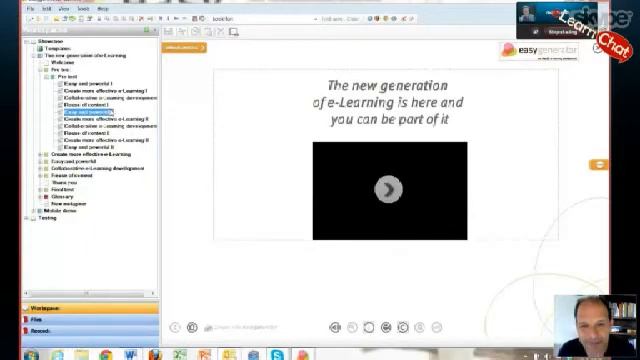
Task: Click the slide title 'The new generation of e-Learning'
Action: [388, 102]
